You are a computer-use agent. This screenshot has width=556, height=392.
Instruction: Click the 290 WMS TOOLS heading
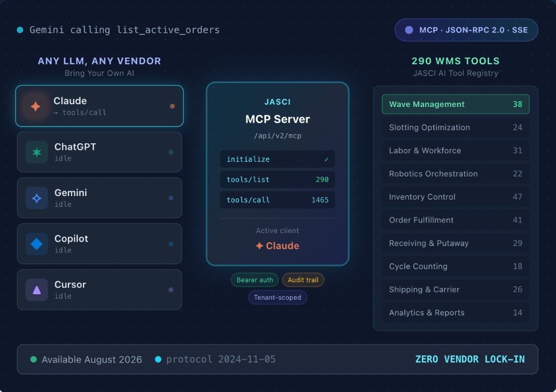pos(456,61)
